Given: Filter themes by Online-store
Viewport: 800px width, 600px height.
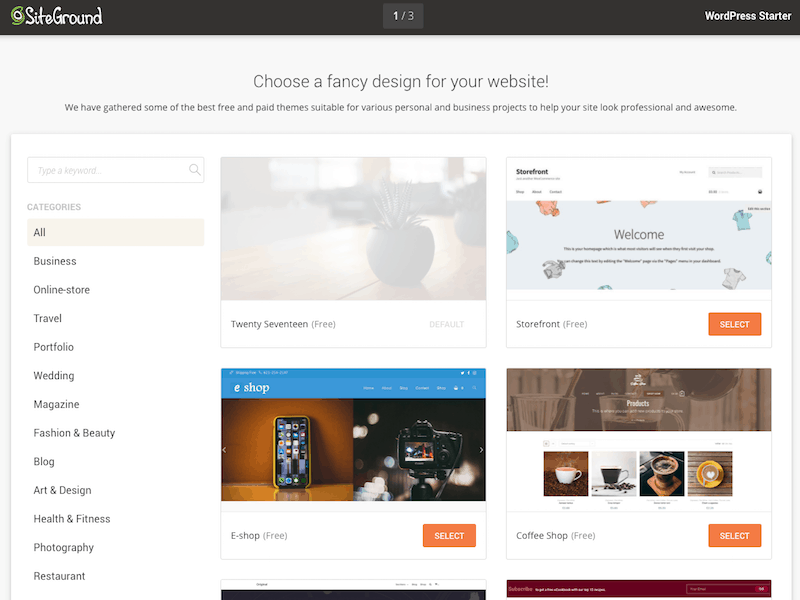Looking at the screenshot, I should coord(61,290).
